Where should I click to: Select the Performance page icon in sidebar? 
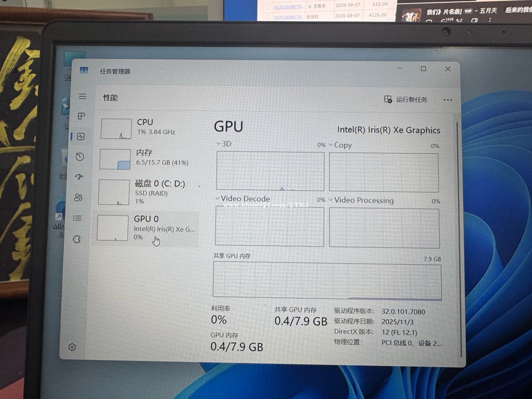[x=81, y=137]
